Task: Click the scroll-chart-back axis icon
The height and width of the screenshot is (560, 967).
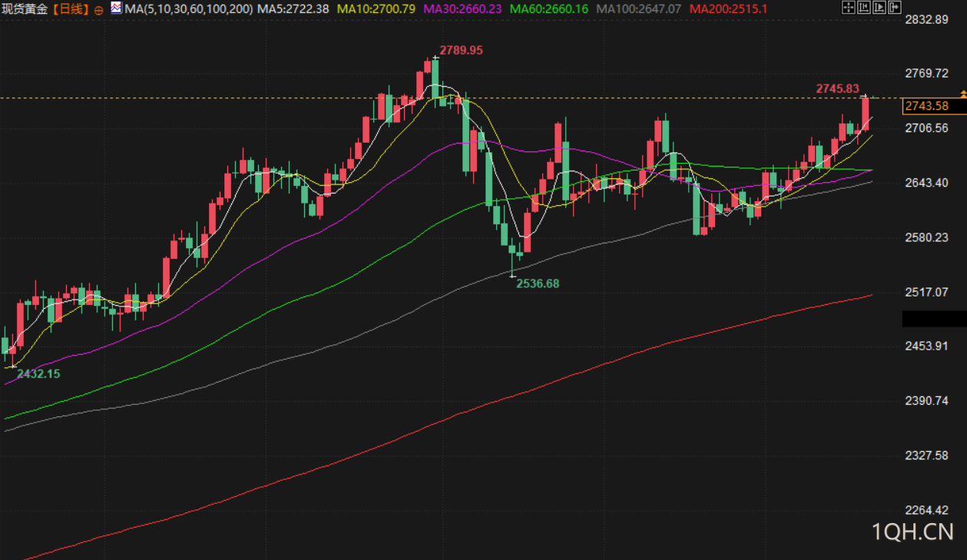Action: (x=864, y=7)
